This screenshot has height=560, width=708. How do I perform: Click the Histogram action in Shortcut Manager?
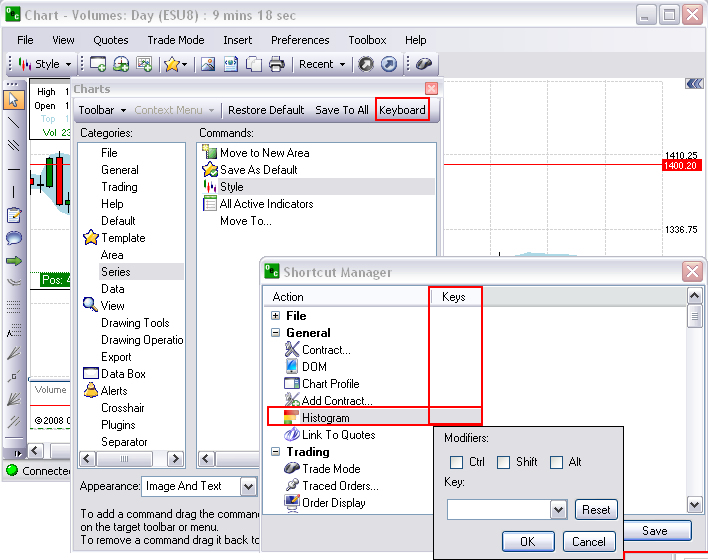pyautogui.click(x=325, y=417)
